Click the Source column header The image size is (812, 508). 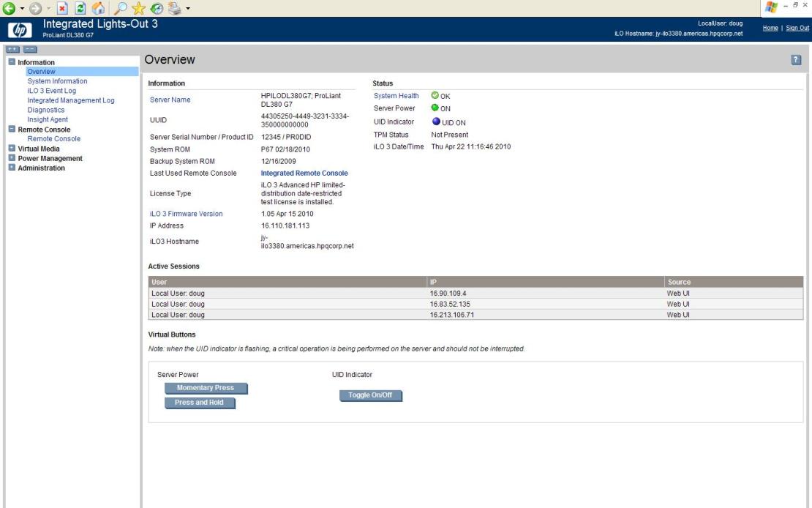[734, 282]
